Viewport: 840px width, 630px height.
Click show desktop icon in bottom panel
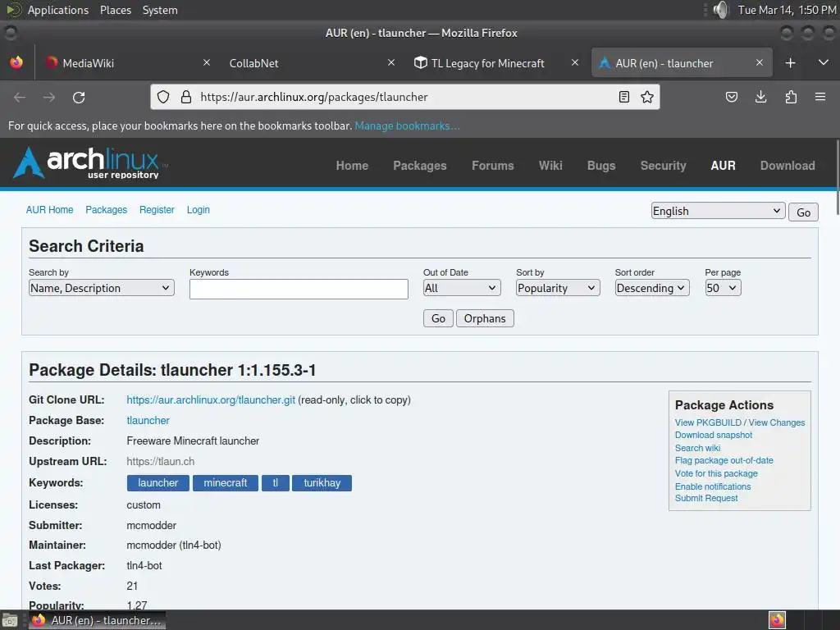pyautogui.click(x=10, y=620)
